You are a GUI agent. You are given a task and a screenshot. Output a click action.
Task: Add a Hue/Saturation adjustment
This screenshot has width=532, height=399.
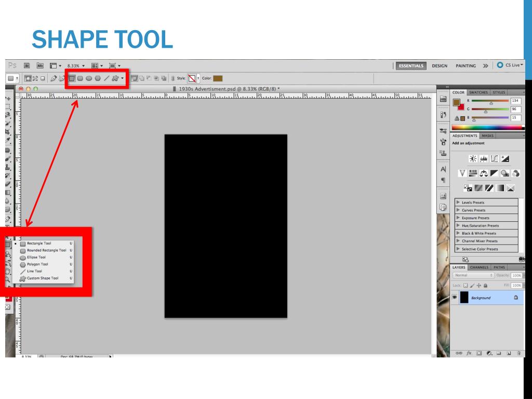[x=473, y=174]
